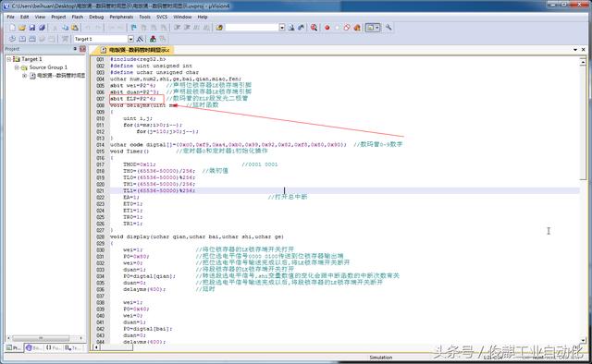Open the View menu
This screenshot has height=364, width=592.
(x=40, y=17)
